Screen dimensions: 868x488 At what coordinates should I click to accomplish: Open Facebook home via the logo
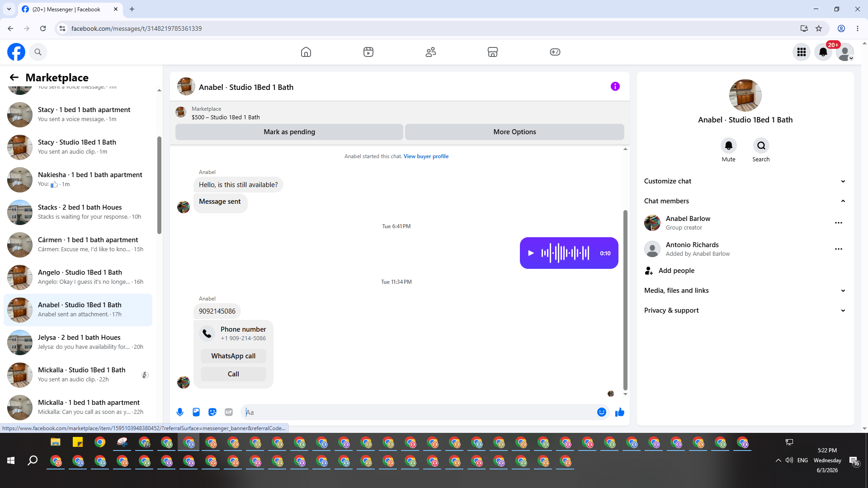pyautogui.click(x=16, y=52)
